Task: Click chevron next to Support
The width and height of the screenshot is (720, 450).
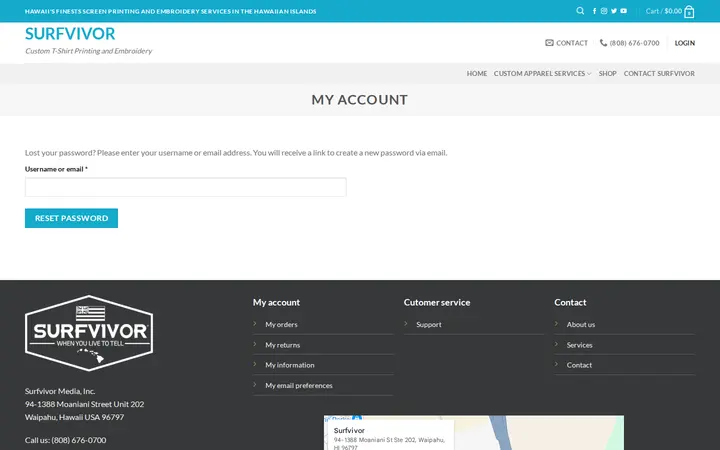Action: 406,324
